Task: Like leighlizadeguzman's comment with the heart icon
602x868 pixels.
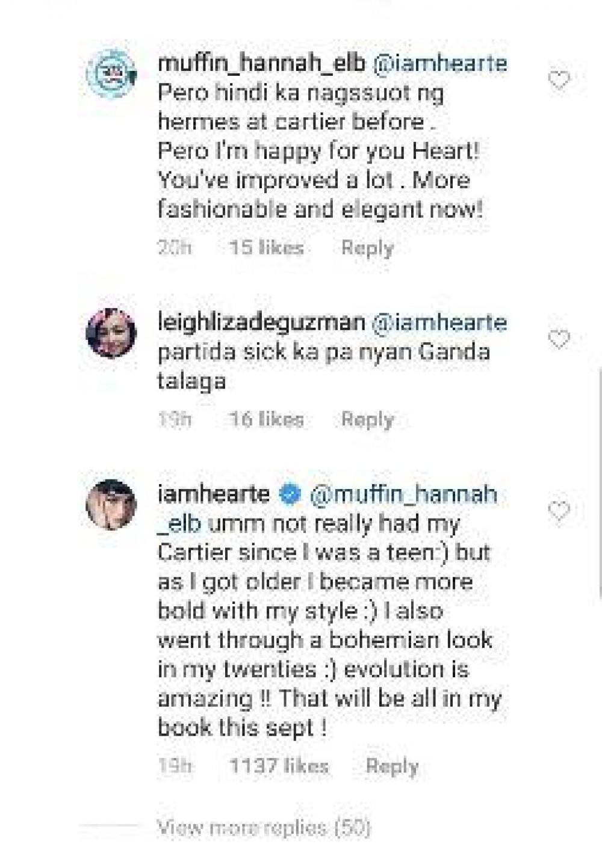Action: tap(559, 339)
